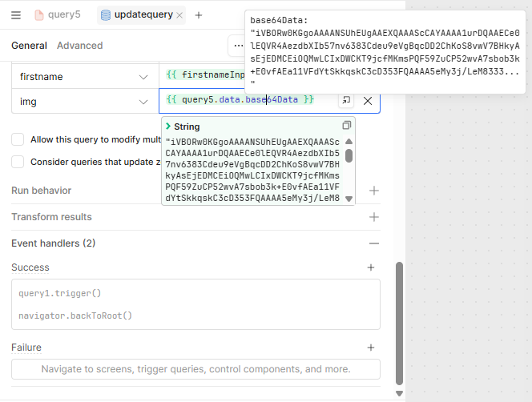
Task: Switch to the query5 tab
Action: point(57,15)
